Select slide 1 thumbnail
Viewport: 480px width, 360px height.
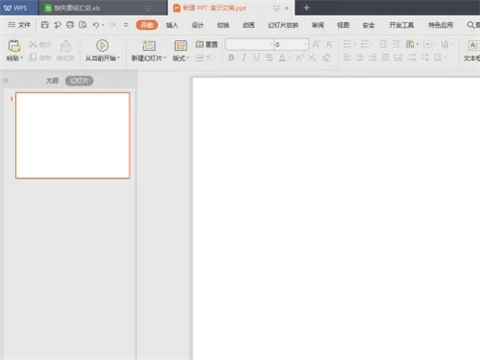point(73,135)
